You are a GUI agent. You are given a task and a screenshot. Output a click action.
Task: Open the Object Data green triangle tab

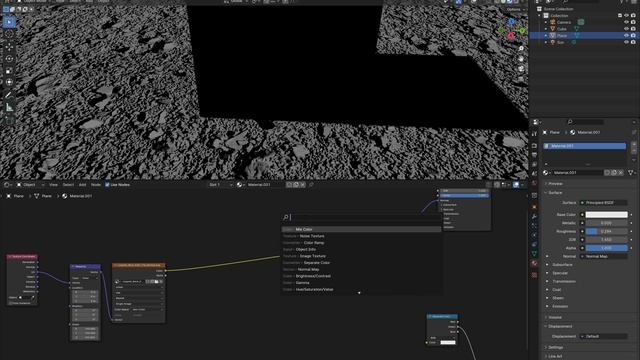pyautogui.click(x=534, y=254)
